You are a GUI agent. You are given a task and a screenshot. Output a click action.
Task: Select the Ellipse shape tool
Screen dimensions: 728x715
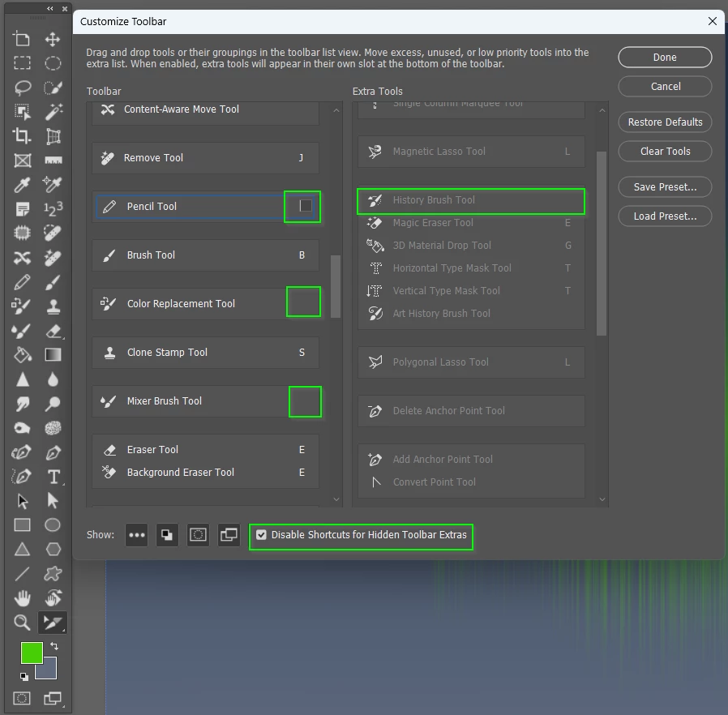pos(53,525)
